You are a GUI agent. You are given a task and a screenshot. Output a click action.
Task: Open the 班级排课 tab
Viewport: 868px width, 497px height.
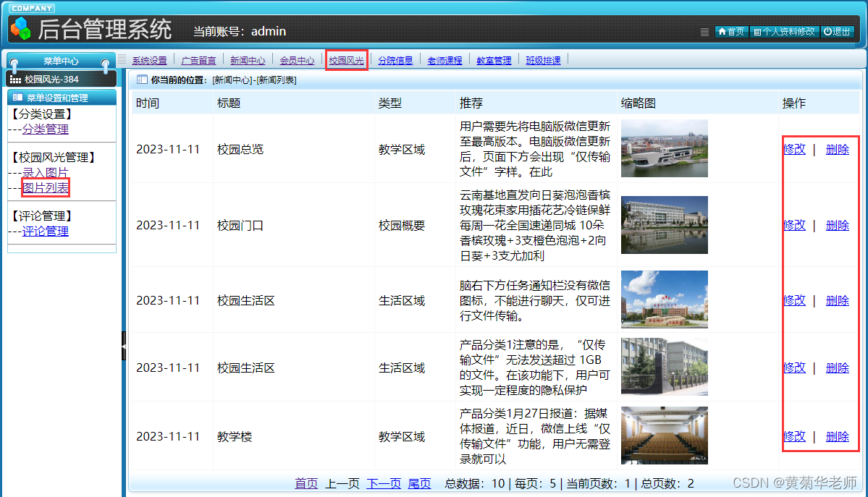coord(543,60)
